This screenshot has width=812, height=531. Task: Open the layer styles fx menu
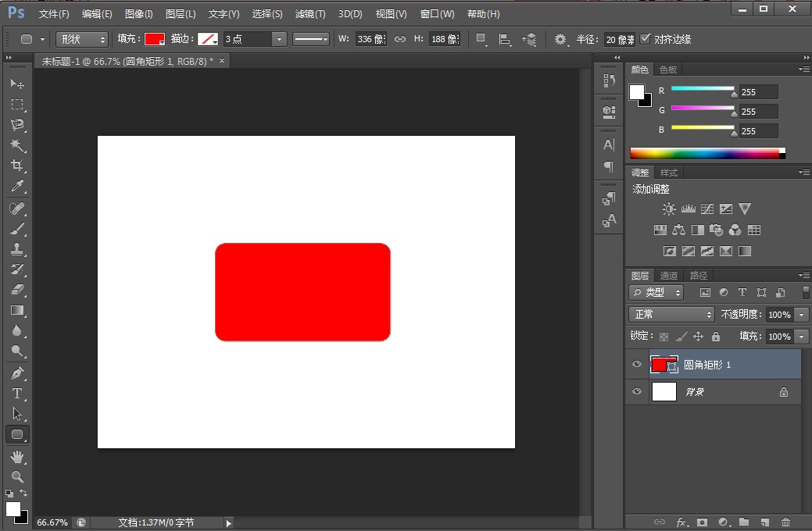pos(681,522)
